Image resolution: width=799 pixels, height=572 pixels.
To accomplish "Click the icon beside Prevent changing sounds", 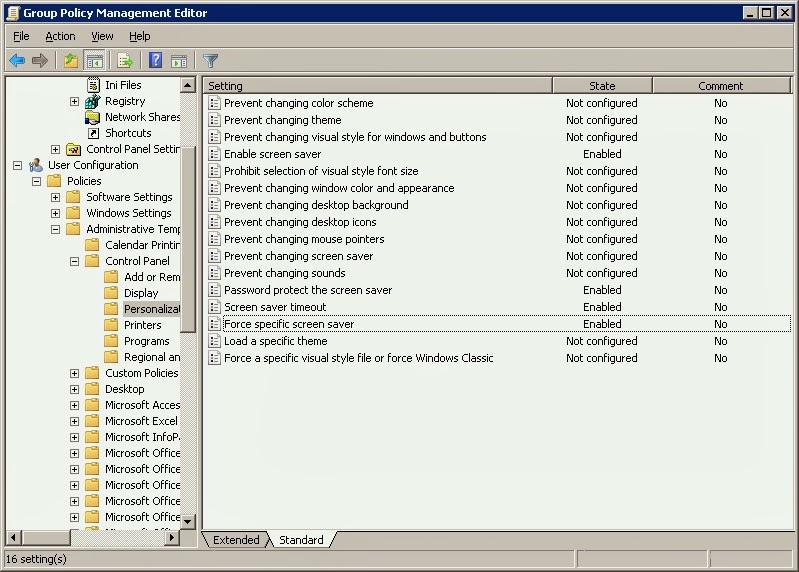I will [215, 273].
